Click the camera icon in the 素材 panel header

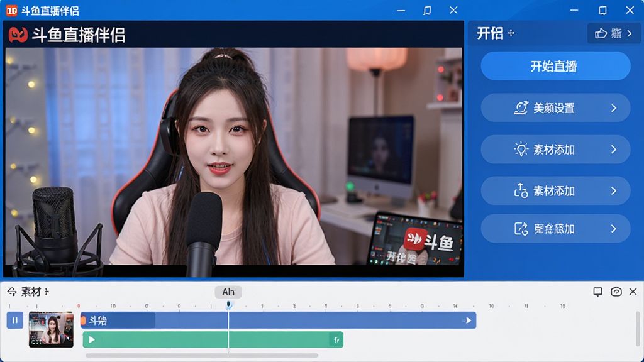click(616, 292)
